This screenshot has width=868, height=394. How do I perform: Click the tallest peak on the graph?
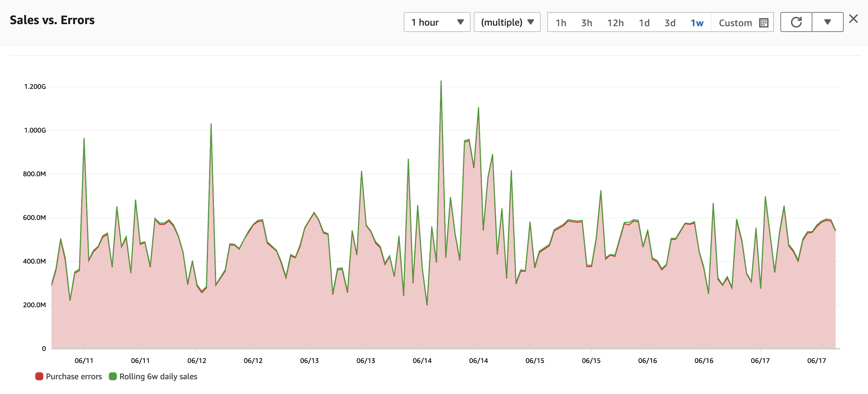[x=441, y=81]
